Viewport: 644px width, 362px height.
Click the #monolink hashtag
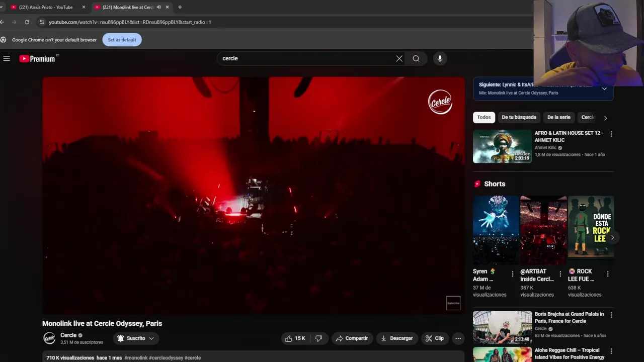pos(136,358)
